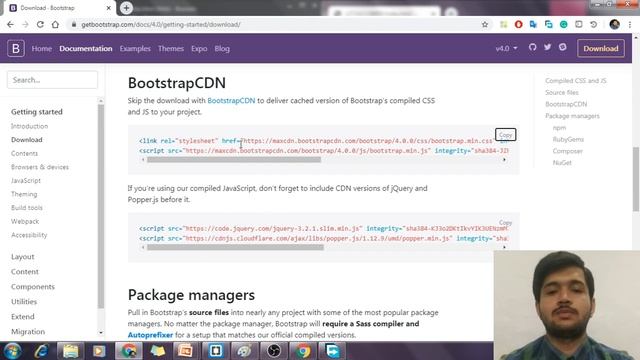Open the v4.0 version dropdown
The width and height of the screenshot is (640, 360).
[507, 48]
